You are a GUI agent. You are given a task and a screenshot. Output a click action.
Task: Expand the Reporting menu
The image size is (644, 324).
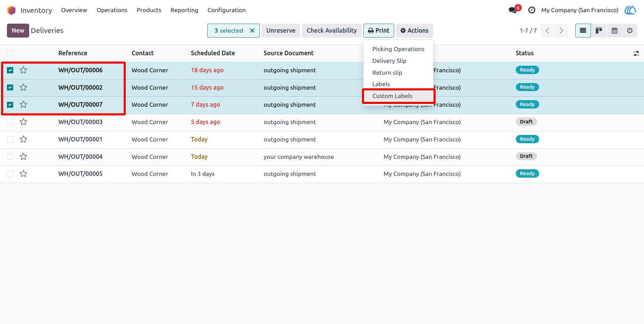tap(184, 10)
